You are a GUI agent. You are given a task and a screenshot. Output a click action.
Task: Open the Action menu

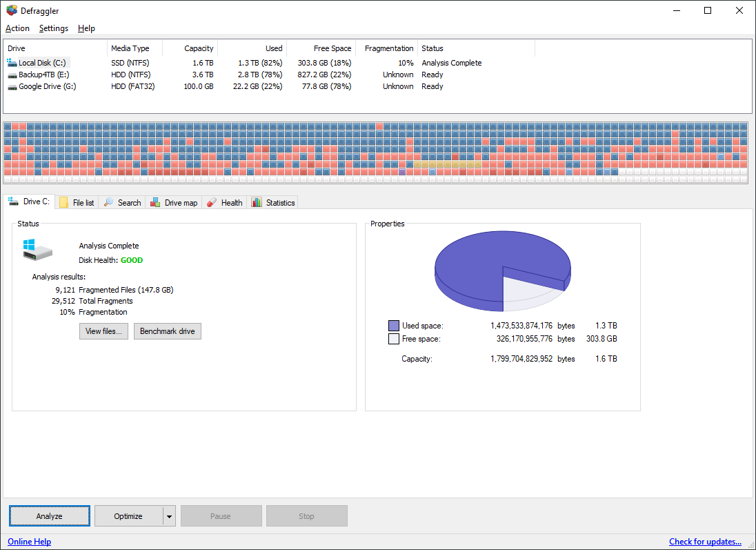17,28
